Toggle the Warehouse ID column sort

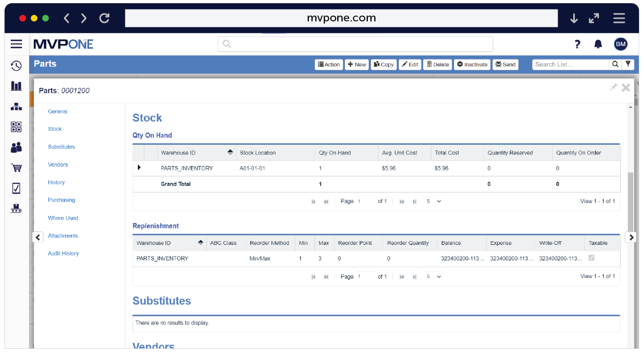pyautogui.click(x=230, y=152)
